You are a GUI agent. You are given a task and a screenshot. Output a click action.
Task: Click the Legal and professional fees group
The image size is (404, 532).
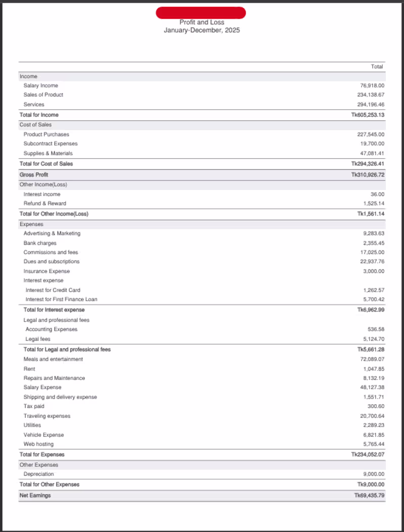(57, 320)
